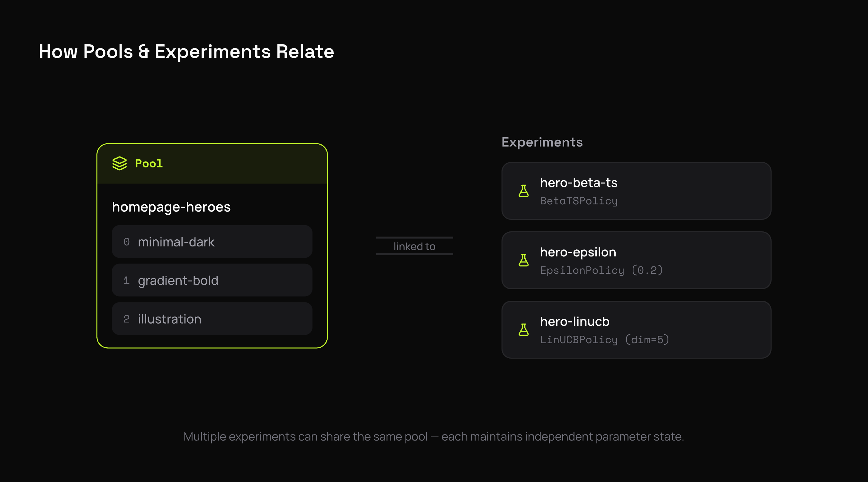The image size is (868, 482).
Task: Click the Pool layers stack icon
Action: pyautogui.click(x=119, y=163)
